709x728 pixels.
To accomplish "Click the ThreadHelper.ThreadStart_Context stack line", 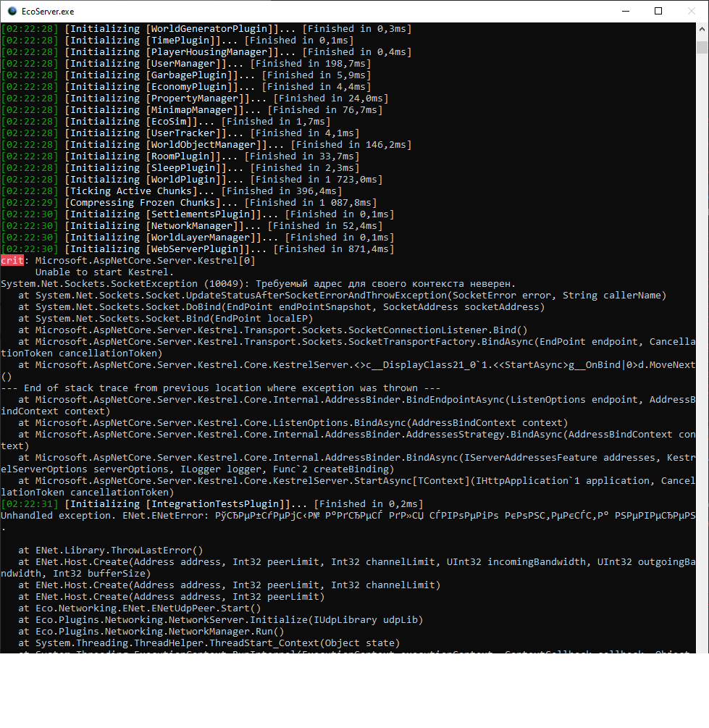I will 209,643.
